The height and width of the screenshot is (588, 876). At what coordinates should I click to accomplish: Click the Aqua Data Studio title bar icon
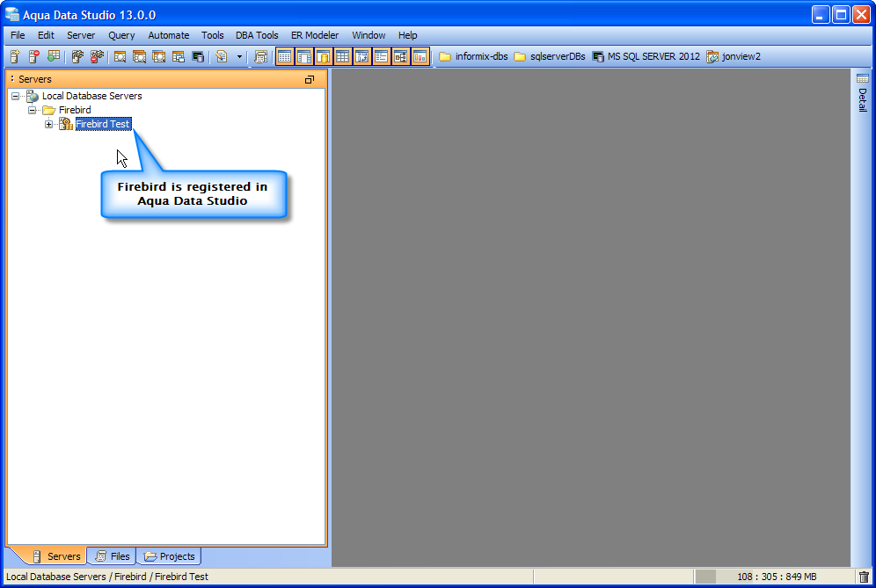(12, 15)
